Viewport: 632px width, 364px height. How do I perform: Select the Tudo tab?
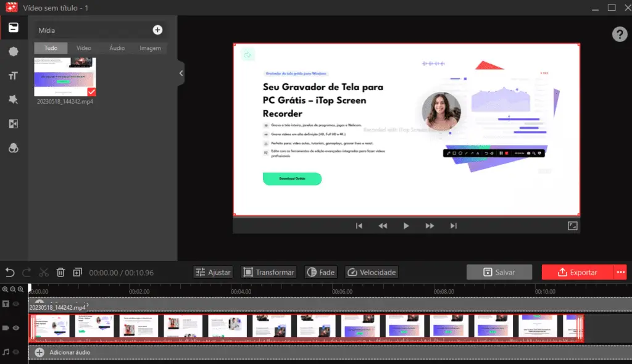[x=51, y=48]
